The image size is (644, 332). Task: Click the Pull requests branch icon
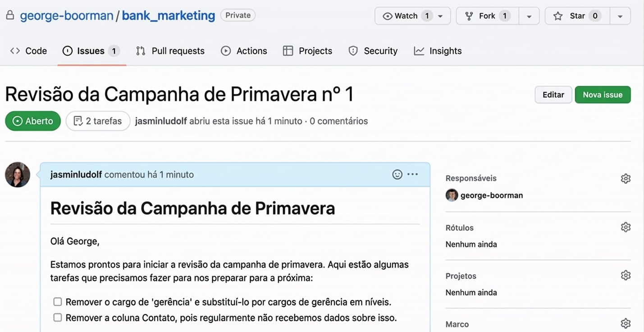click(141, 51)
